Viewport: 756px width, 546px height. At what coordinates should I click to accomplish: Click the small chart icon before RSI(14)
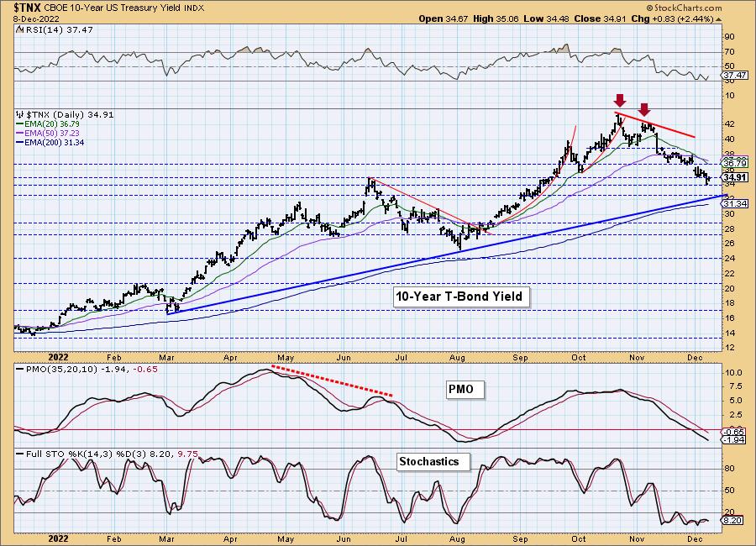coord(19,29)
